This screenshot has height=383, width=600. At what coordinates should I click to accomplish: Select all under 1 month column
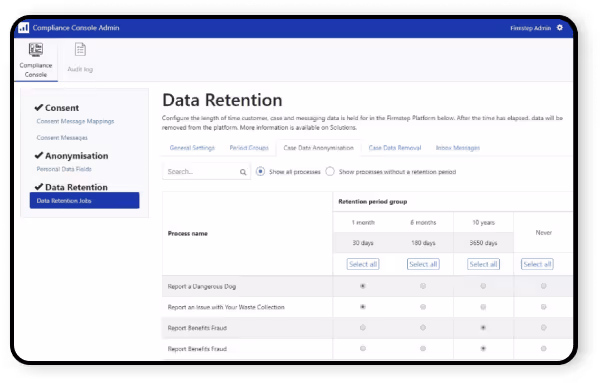click(363, 264)
